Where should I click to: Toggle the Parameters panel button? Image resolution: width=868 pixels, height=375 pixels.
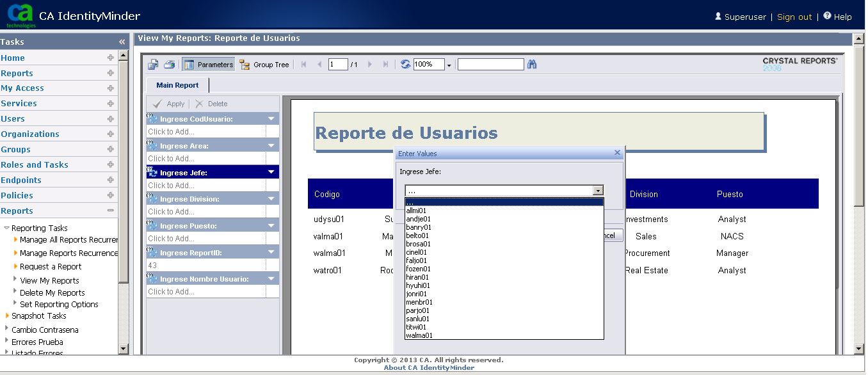point(209,65)
